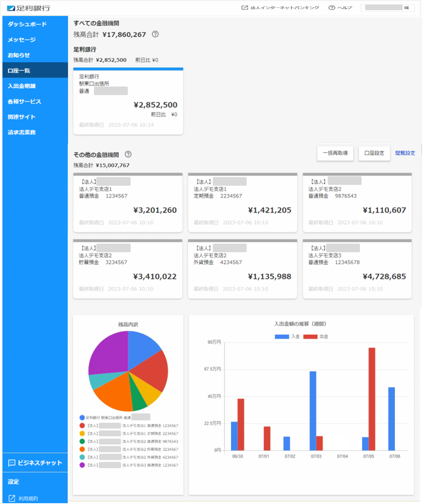Click the 一括再取得 button
The image size is (424, 504).
point(335,153)
